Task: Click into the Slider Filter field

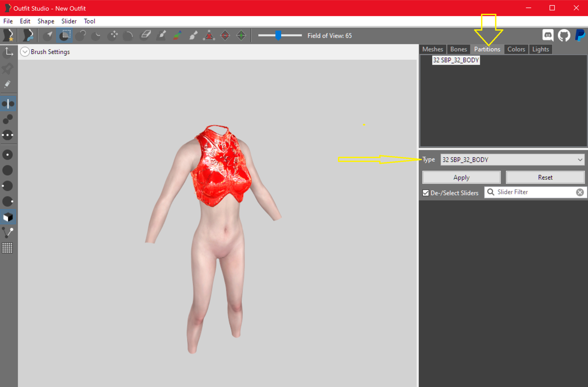Action: pyautogui.click(x=535, y=192)
